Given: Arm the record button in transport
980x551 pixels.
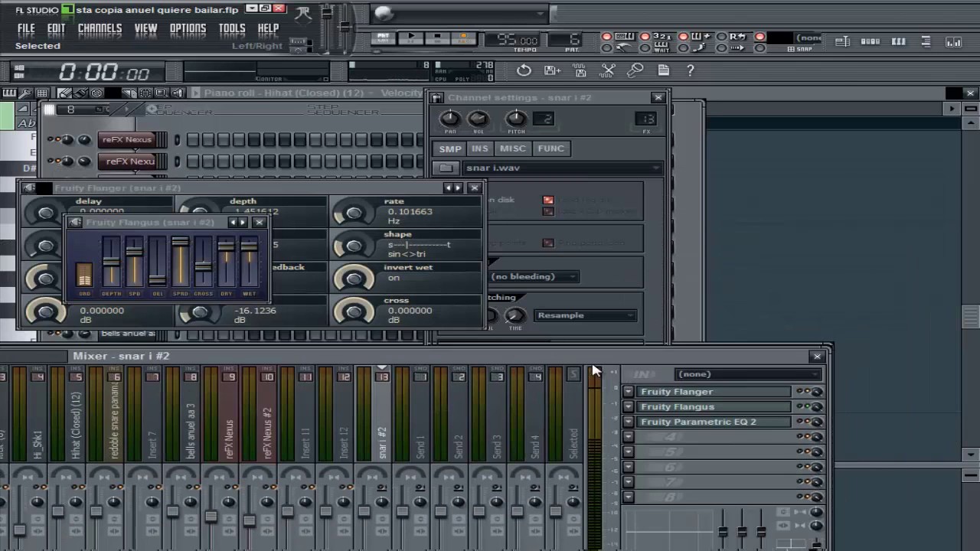Looking at the screenshot, I should pos(463,37).
